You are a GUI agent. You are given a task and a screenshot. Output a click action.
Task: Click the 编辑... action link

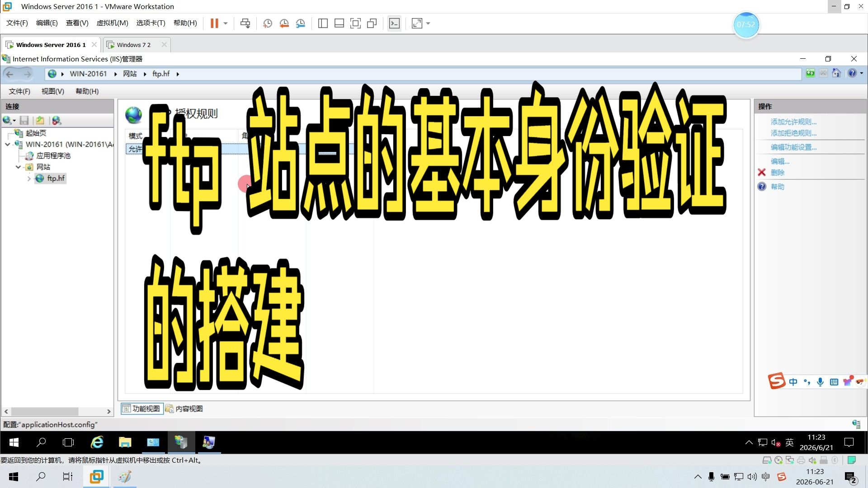click(780, 161)
